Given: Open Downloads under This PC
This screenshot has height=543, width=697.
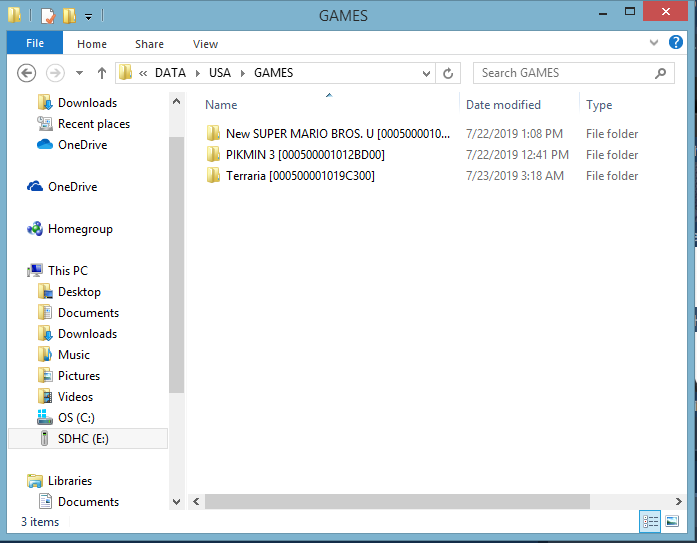Looking at the screenshot, I should click(x=88, y=334).
